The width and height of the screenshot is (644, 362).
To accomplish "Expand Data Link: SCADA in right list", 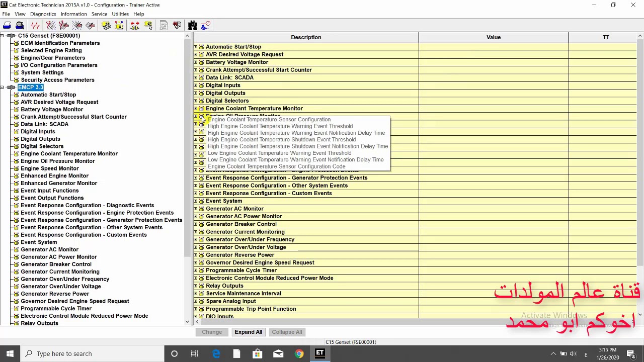I will (195, 77).
